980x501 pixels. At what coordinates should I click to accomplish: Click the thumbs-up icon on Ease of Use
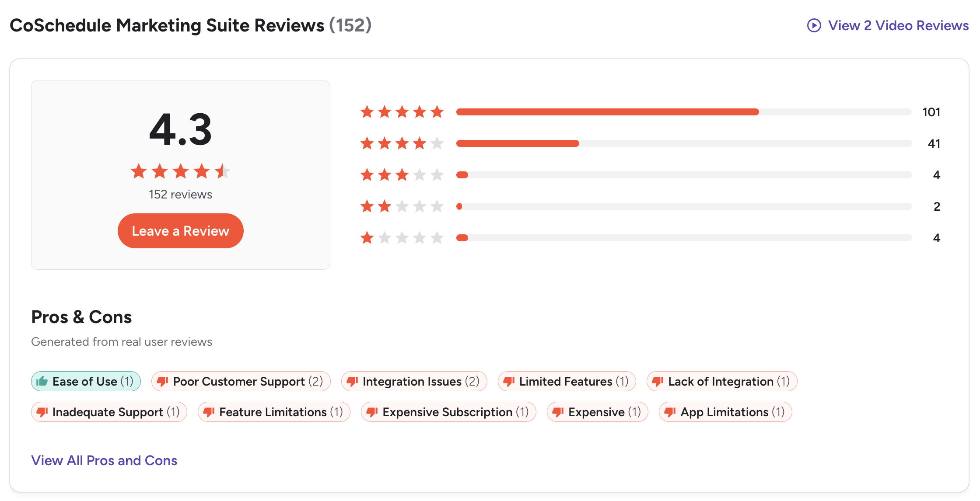point(42,381)
